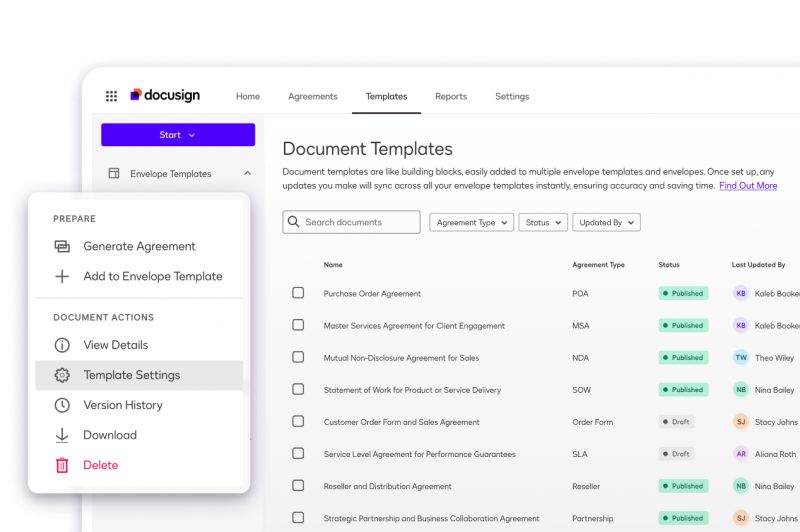Switch to the Agreements tab
This screenshot has width=800, height=532.
click(x=313, y=96)
